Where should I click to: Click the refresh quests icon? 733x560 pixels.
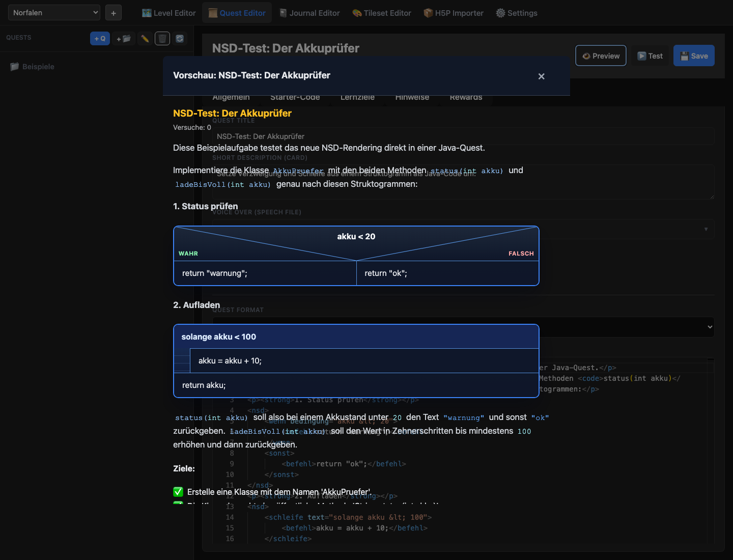pos(180,39)
